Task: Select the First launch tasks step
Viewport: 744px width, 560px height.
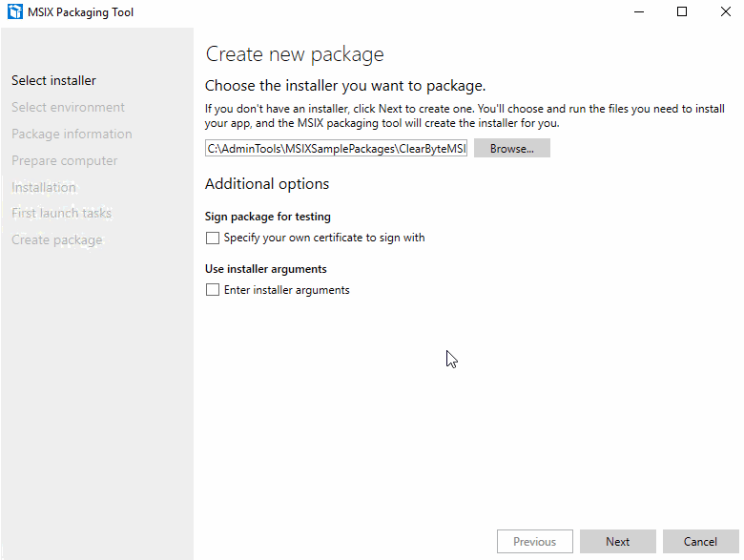Action: [62, 213]
